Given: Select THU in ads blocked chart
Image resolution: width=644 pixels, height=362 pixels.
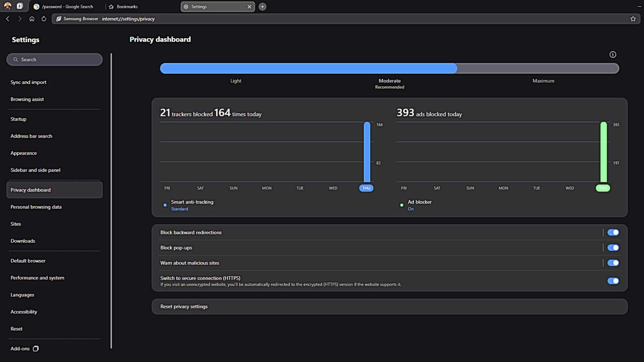Looking at the screenshot, I should point(603,188).
